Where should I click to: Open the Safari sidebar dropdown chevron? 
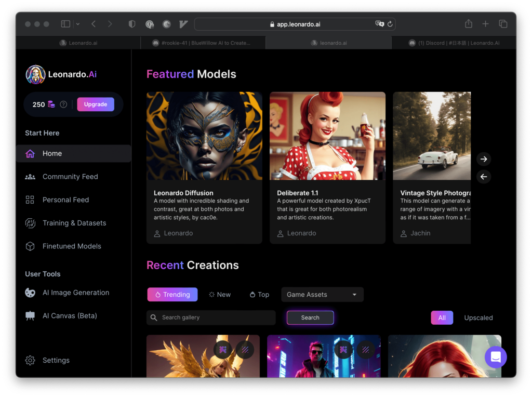tap(78, 24)
